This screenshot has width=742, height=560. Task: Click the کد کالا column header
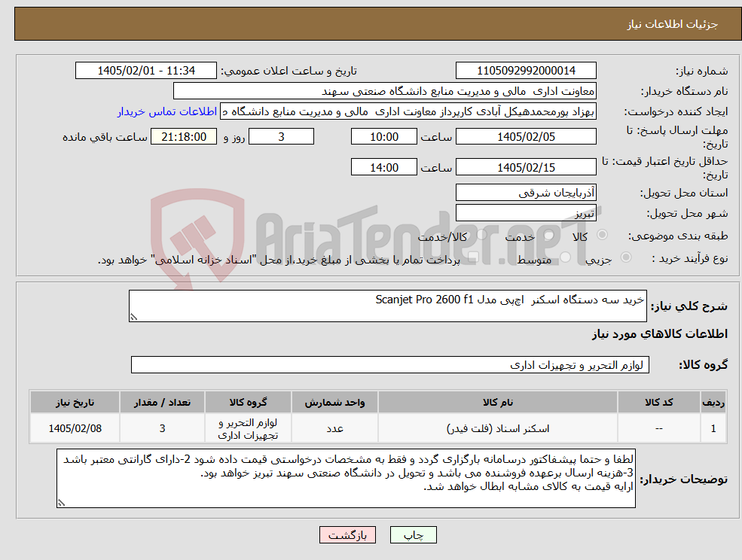pyautogui.click(x=658, y=403)
